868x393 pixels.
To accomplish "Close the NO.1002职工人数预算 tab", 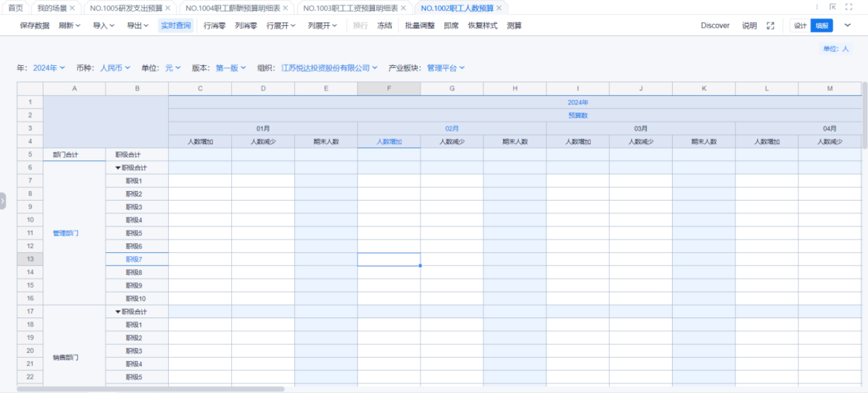I will click(x=499, y=8).
